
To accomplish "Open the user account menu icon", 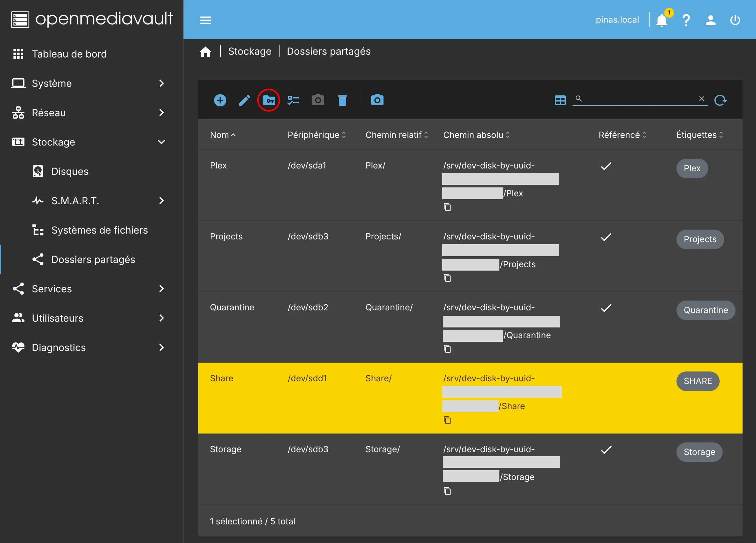I will coord(711,20).
